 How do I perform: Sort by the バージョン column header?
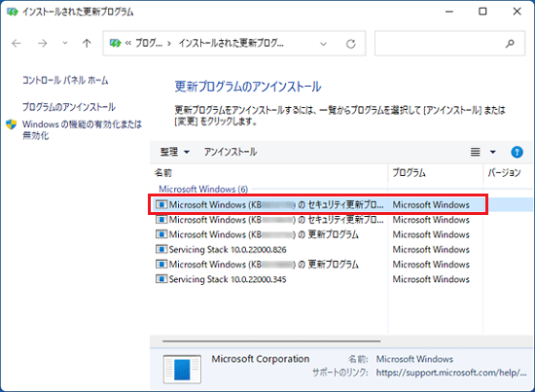point(508,173)
